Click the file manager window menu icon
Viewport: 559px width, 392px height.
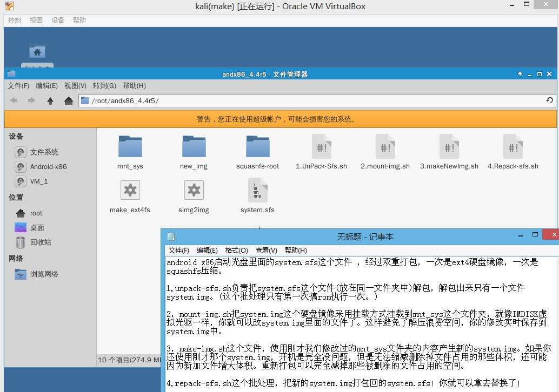point(11,74)
